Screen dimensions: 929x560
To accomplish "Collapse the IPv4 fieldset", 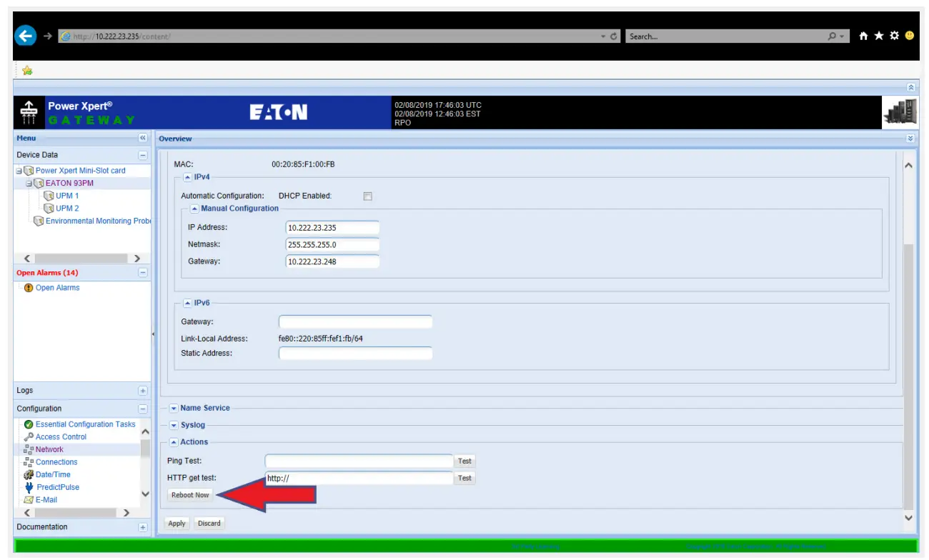I will (187, 177).
